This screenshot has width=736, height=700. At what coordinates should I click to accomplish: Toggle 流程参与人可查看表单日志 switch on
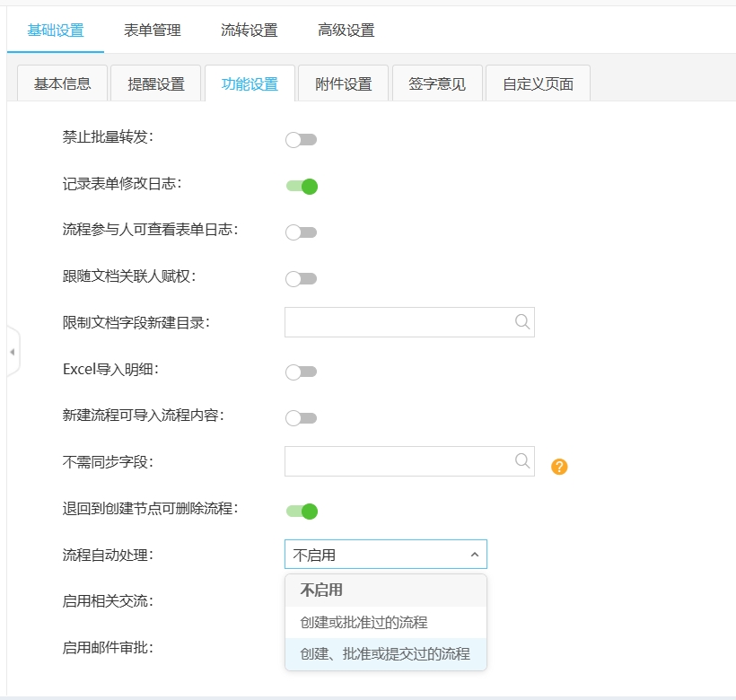pos(301,232)
